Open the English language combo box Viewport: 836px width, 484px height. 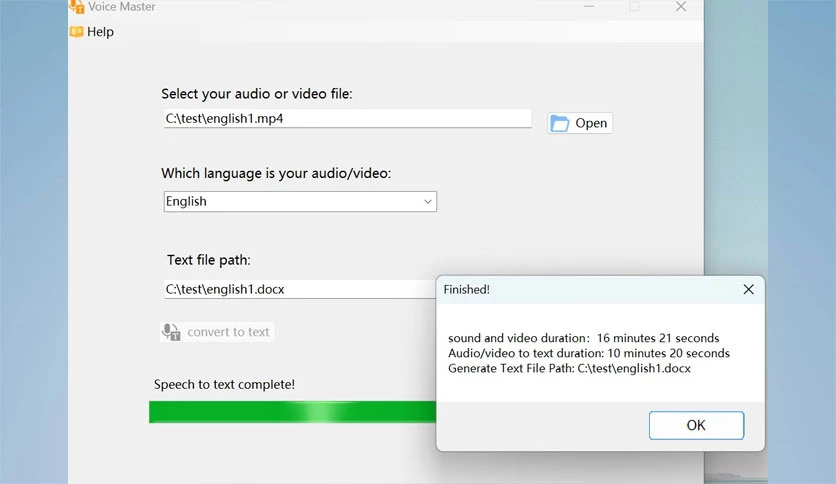pos(300,201)
